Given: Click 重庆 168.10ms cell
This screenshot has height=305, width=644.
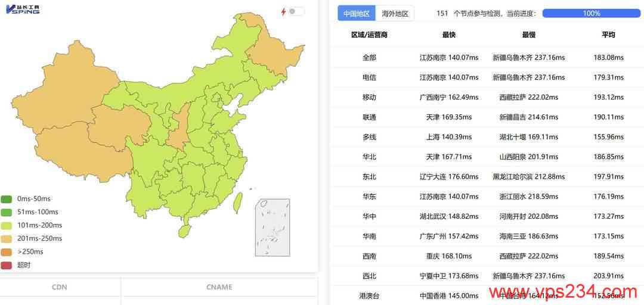Looking at the screenshot, I should click(x=449, y=256).
